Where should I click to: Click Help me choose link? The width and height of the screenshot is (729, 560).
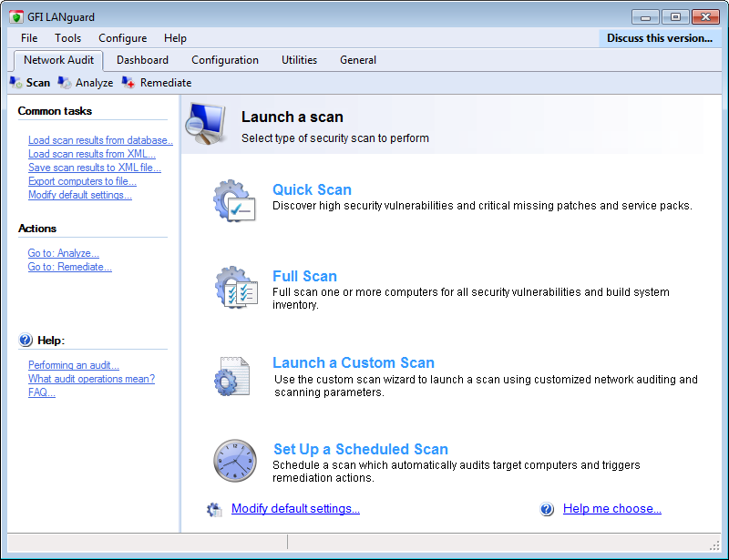click(612, 509)
